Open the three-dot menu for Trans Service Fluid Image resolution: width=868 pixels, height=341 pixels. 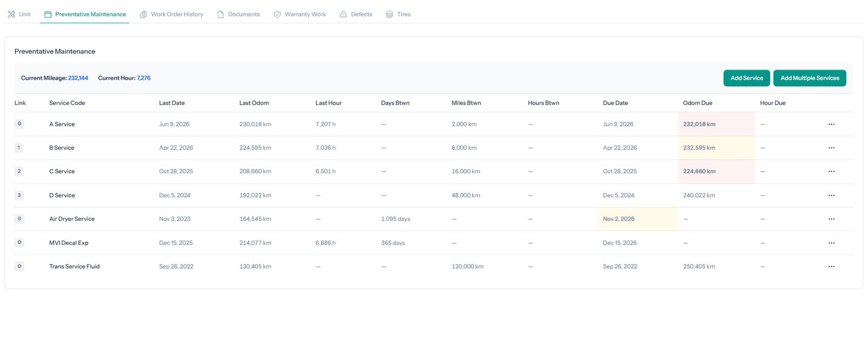pos(831,267)
